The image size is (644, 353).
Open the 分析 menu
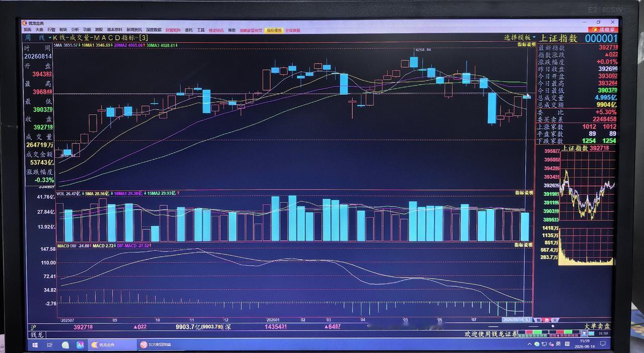(x=75, y=30)
